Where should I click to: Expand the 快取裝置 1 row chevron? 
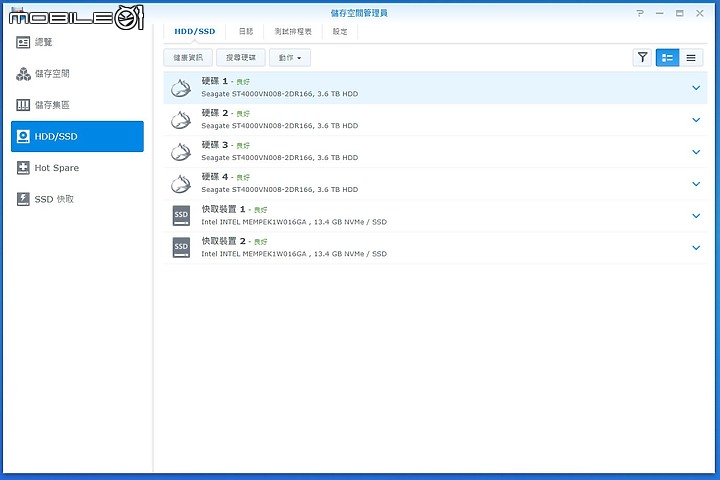696,215
